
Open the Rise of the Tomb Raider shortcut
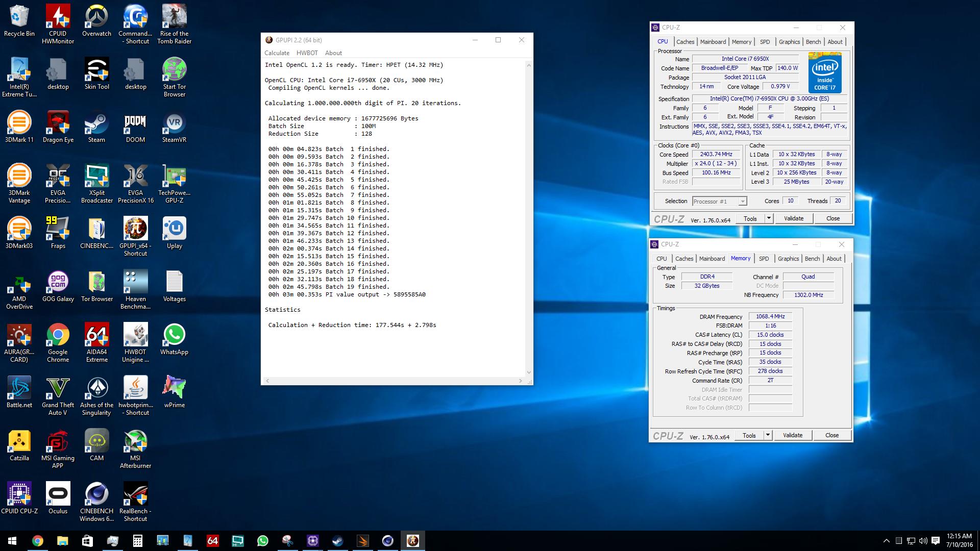coord(174,24)
